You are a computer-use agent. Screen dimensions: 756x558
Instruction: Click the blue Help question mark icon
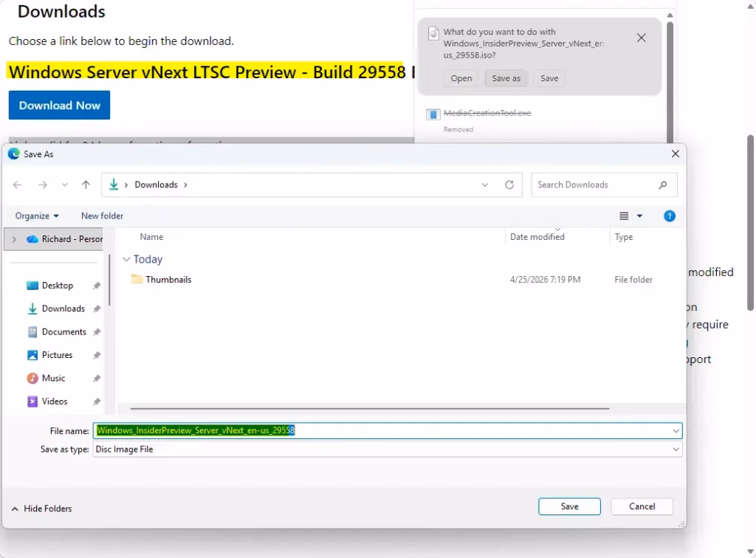tap(669, 216)
